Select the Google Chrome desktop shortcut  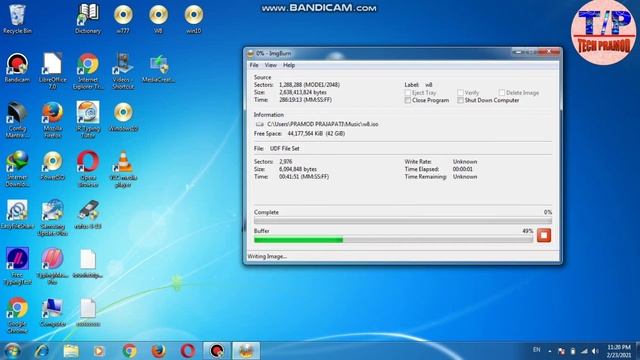[17, 316]
